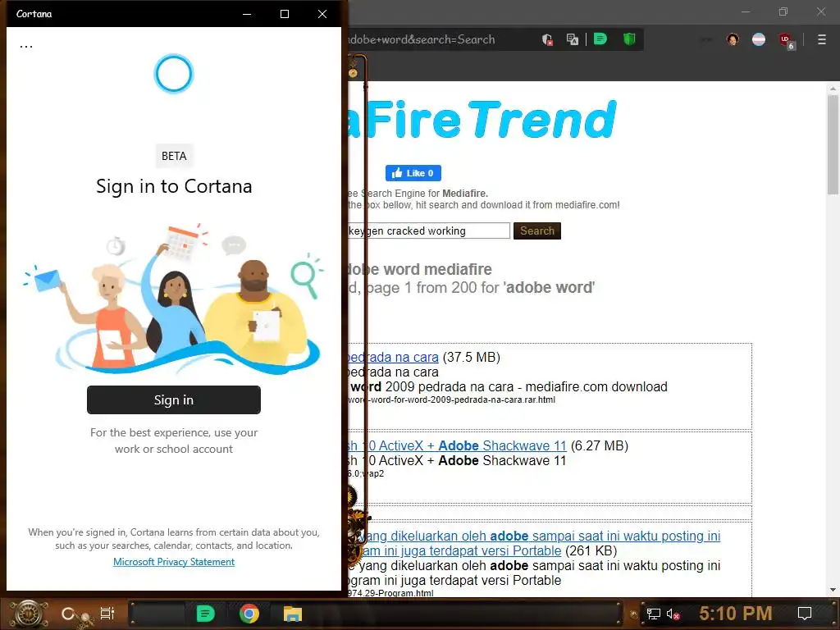Click the muted volume icon in tray
Screen dimensions: 840x630
[x=673, y=614]
